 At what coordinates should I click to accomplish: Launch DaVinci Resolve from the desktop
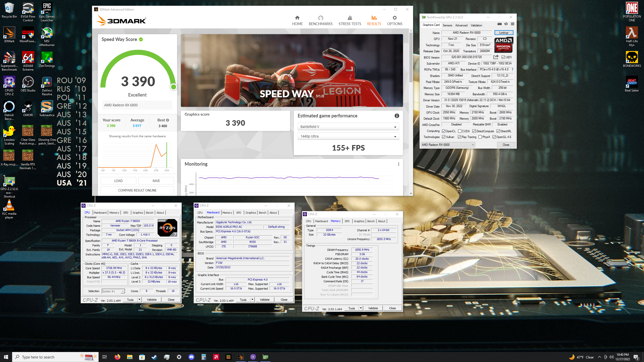tap(47, 86)
